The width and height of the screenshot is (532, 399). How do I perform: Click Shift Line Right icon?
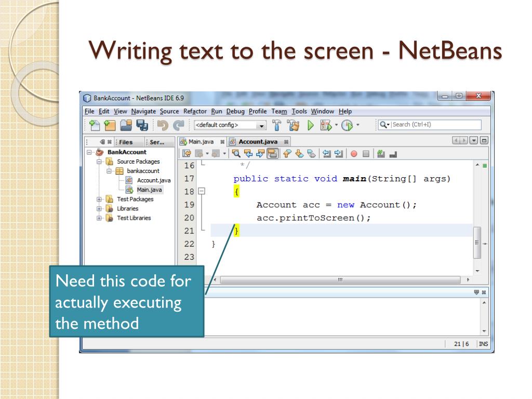click(x=339, y=154)
